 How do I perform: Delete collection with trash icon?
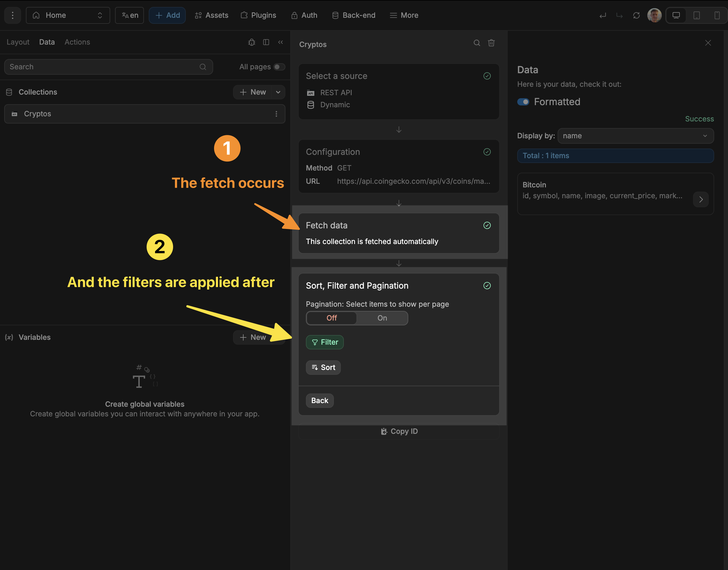click(x=491, y=43)
